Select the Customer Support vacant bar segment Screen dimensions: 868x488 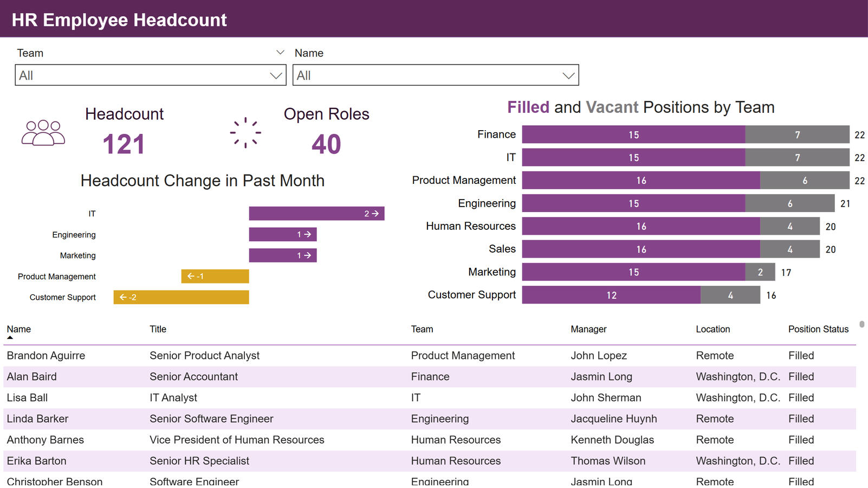tap(730, 295)
